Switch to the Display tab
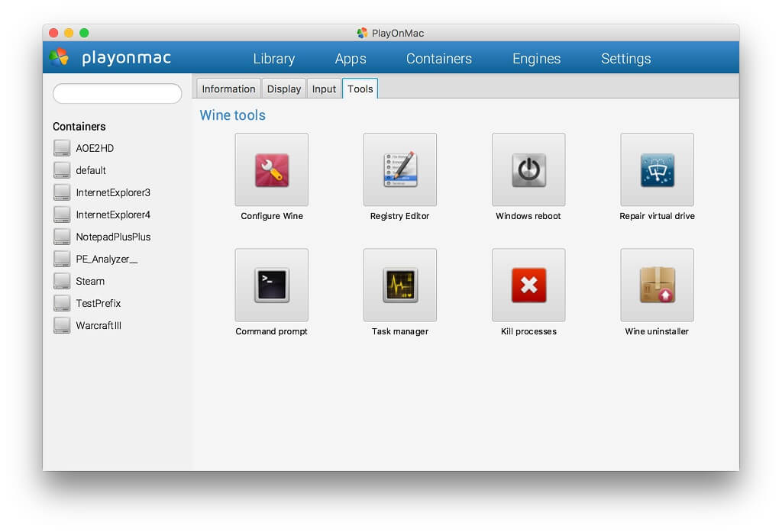 click(x=284, y=89)
